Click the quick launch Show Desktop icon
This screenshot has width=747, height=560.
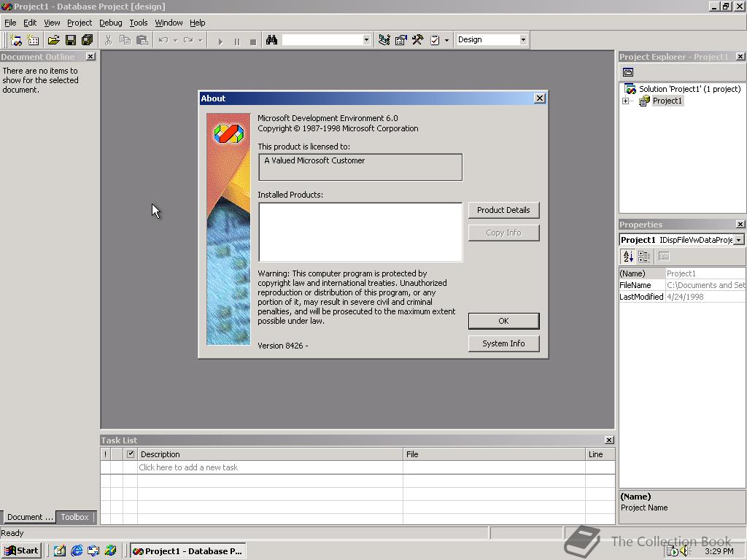[x=60, y=551]
